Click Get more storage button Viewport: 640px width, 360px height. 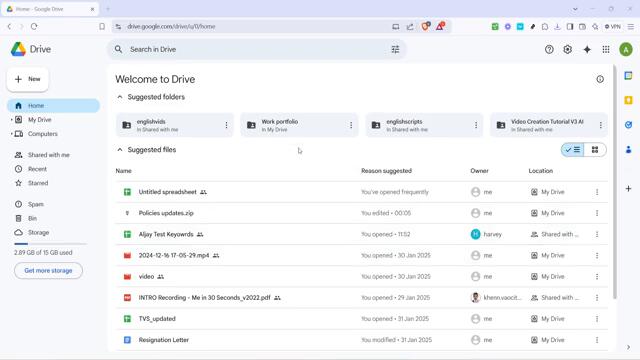tap(48, 271)
